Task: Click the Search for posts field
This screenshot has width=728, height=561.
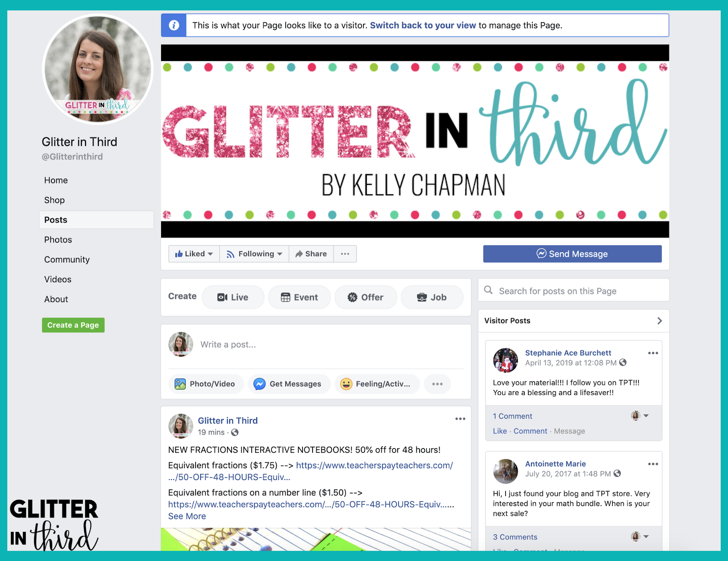Action: click(574, 290)
